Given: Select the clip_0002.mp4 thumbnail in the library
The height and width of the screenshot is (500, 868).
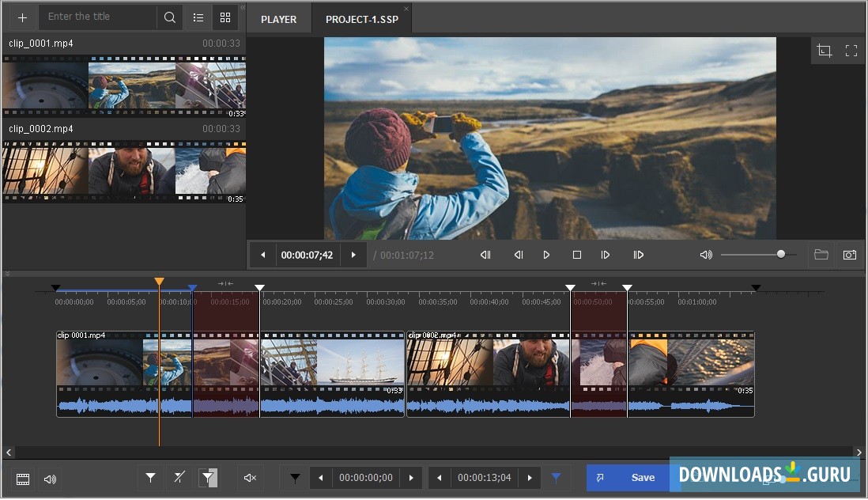Looking at the screenshot, I should pos(124,169).
